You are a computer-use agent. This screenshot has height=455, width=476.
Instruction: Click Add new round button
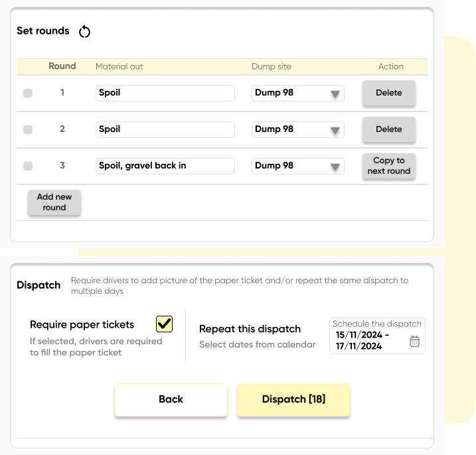point(54,202)
